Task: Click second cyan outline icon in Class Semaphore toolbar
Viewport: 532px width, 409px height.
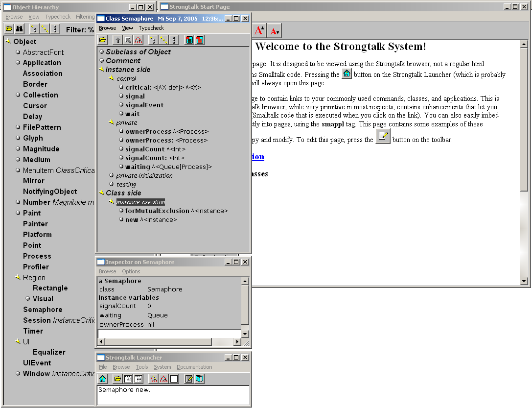Action: click(x=200, y=40)
